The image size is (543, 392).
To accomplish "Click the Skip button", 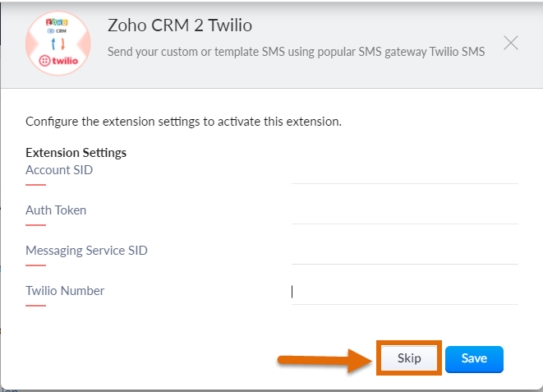I will pos(409,358).
